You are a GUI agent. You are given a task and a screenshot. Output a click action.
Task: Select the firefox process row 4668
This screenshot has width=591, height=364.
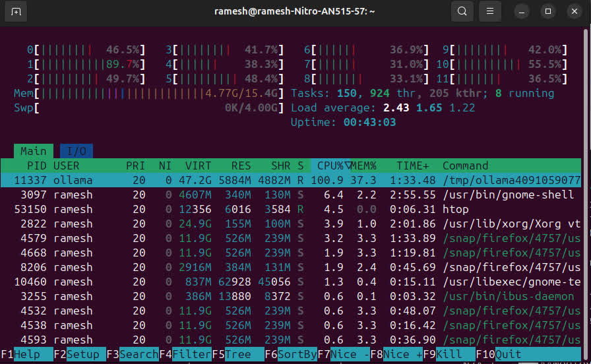(291, 253)
